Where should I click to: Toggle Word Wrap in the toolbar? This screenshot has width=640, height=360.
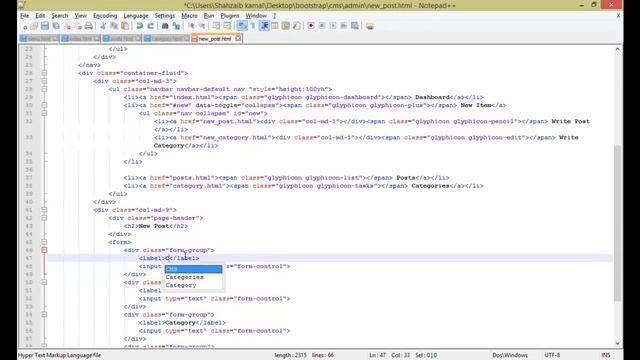[x=242, y=26]
